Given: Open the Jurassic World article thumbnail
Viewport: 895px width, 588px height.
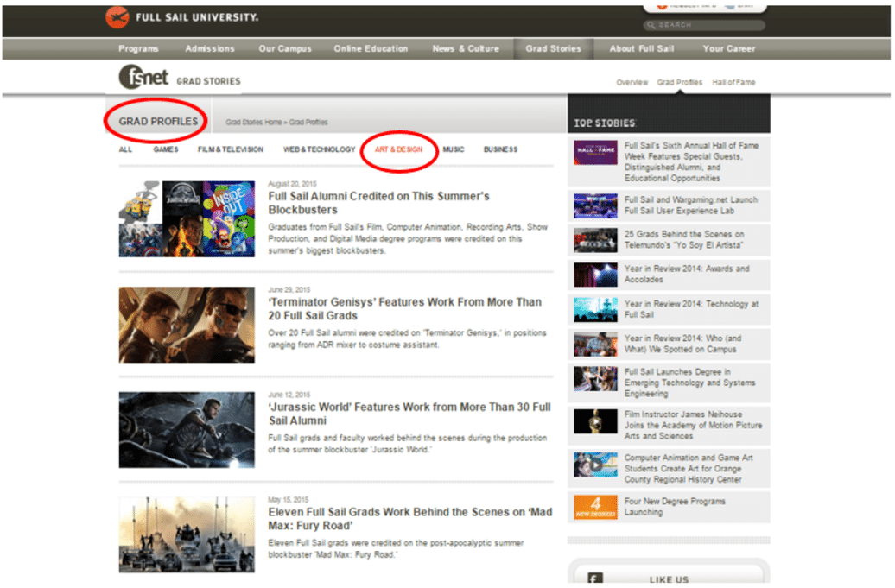Looking at the screenshot, I should click(x=187, y=429).
